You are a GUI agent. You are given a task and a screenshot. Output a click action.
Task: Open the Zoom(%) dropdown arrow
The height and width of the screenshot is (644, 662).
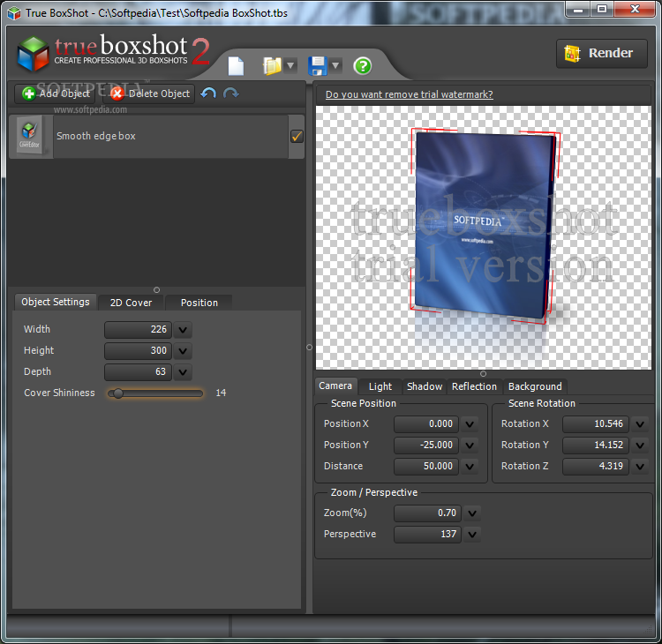[472, 513]
